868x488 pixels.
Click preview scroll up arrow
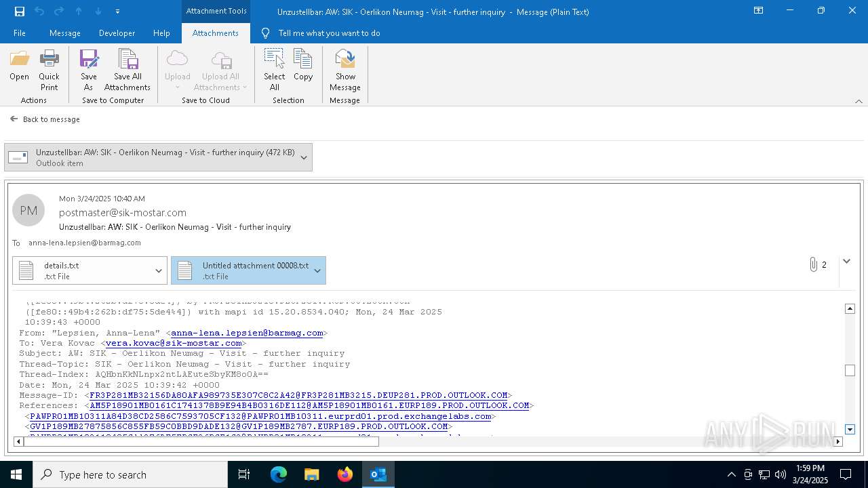pyautogui.click(x=850, y=308)
